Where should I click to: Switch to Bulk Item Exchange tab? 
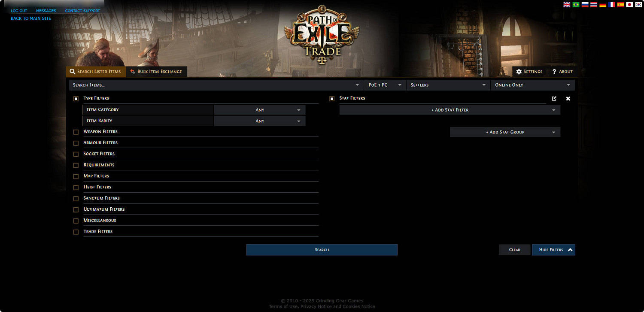click(x=156, y=72)
